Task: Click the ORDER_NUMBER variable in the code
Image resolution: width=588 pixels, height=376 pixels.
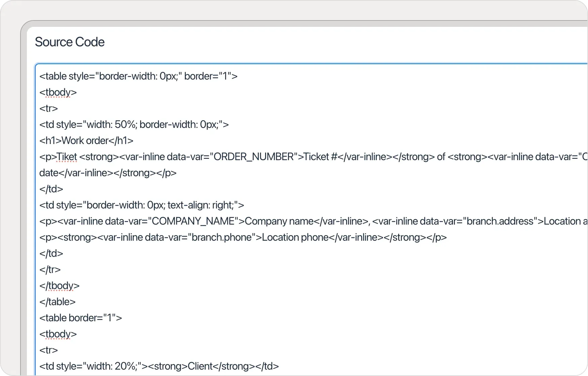Action: point(254,156)
